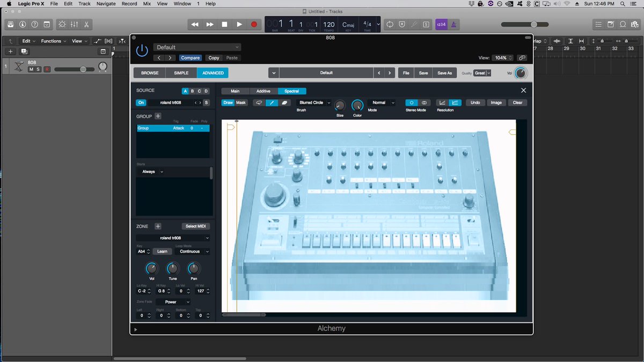Image resolution: width=644 pixels, height=362 pixels.
Task: Open the Mode Normal dropdown
Action: (x=382, y=102)
